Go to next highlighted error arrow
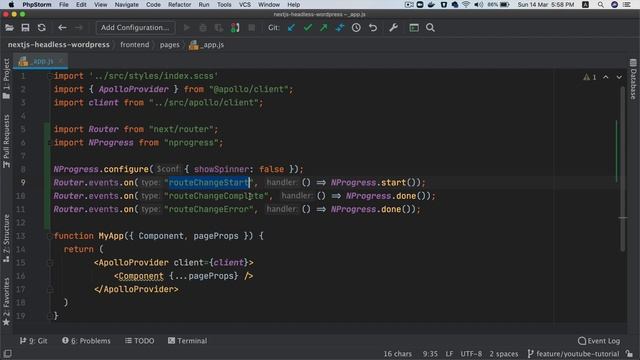The width and height of the screenshot is (640, 360). 619,77
